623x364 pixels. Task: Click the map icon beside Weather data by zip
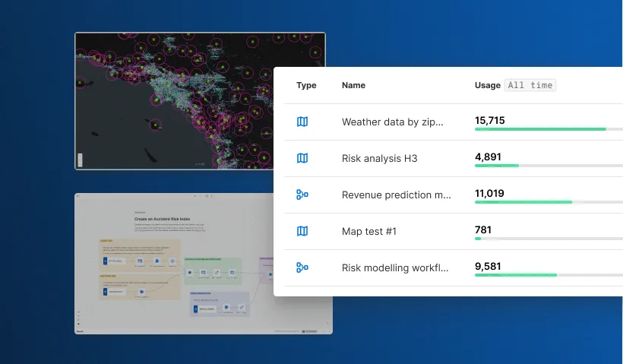(x=302, y=122)
